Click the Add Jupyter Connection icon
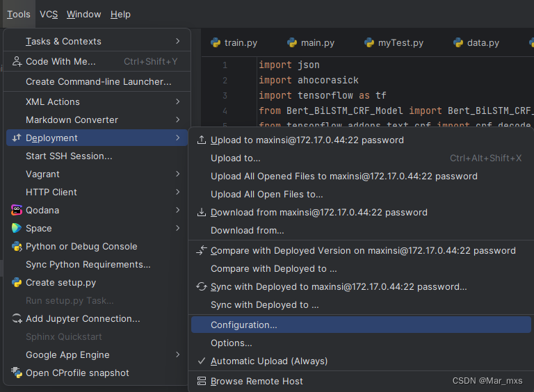Image resolution: width=534 pixels, height=392 pixels. click(17, 318)
